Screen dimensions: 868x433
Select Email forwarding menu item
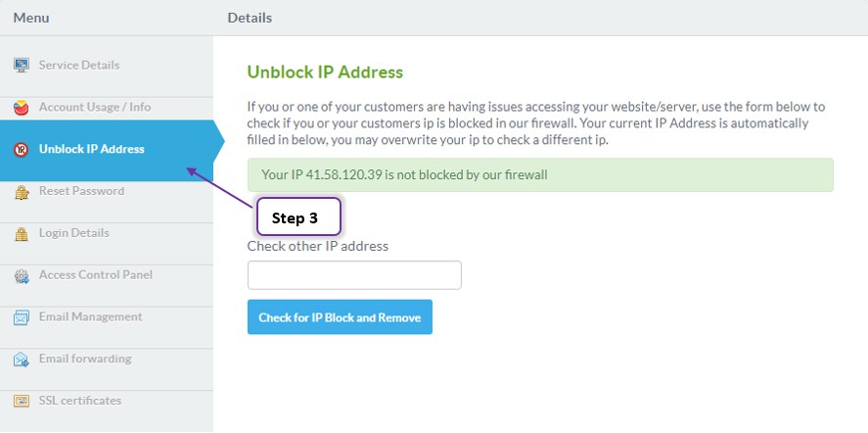pos(107,360)
